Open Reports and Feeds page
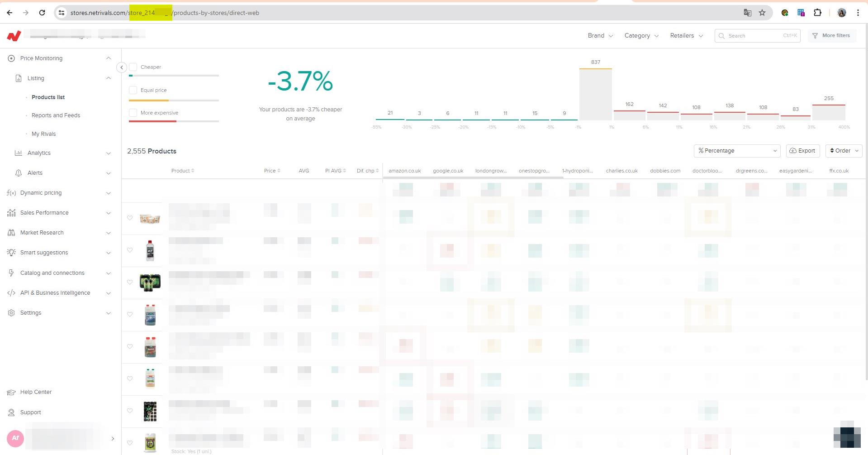 coord(56,115)
